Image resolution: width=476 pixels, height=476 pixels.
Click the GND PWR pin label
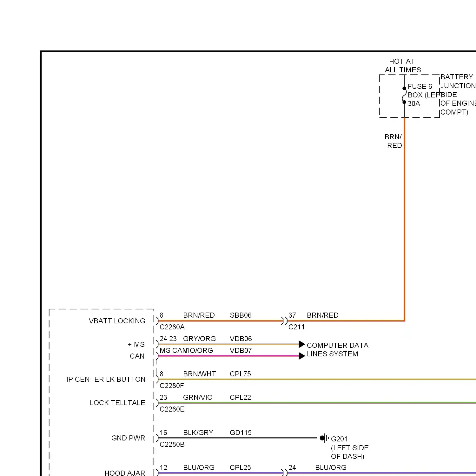coord(128,438)
